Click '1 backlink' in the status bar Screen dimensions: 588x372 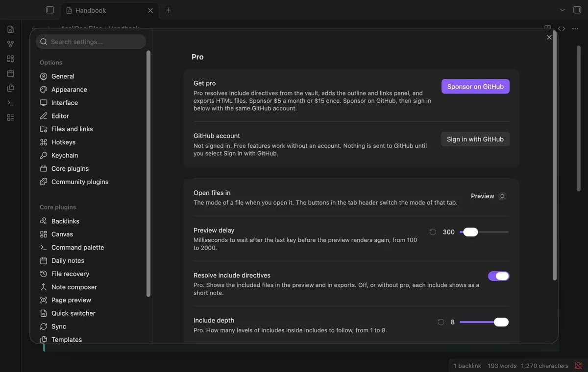[x=467, y=366]
